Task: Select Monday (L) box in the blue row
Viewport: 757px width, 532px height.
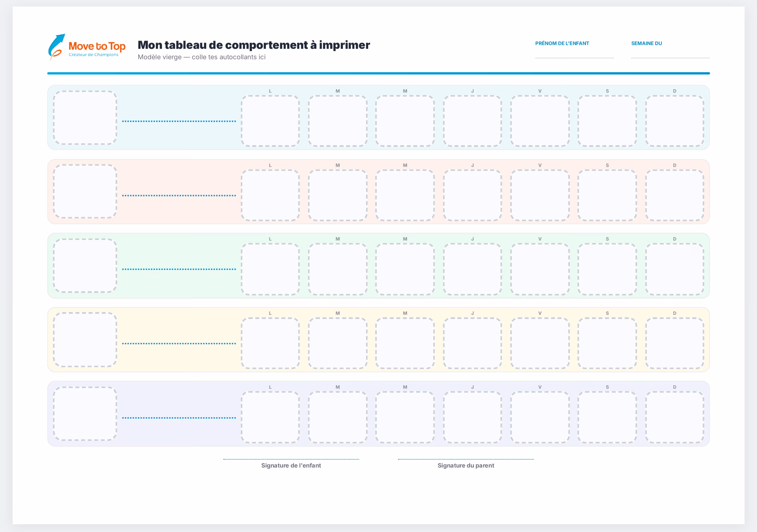Action: [270, 121]
